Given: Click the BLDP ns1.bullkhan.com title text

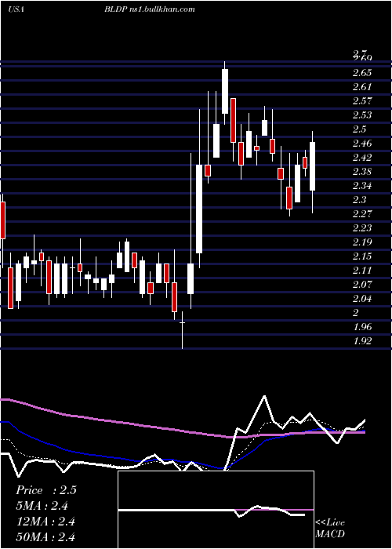Looking at the screenshot, I should click(x=150, y=9).
